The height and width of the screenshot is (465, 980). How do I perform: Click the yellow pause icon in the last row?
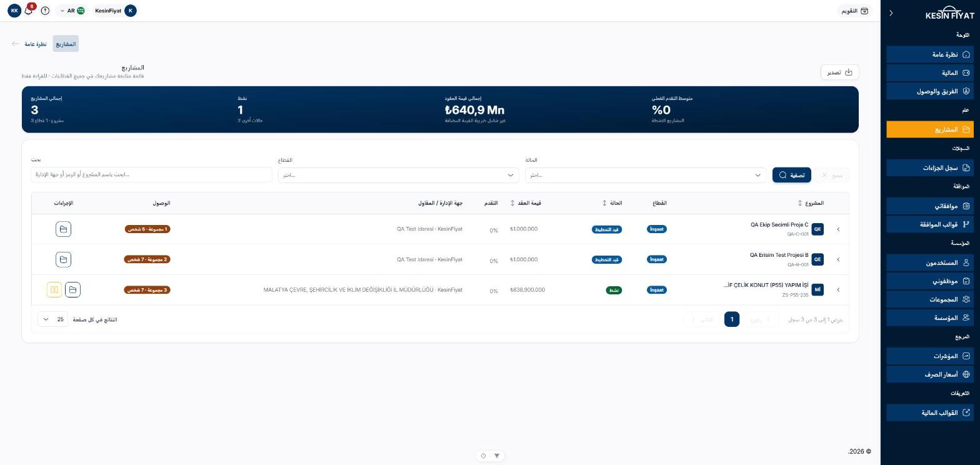point(54,290)
